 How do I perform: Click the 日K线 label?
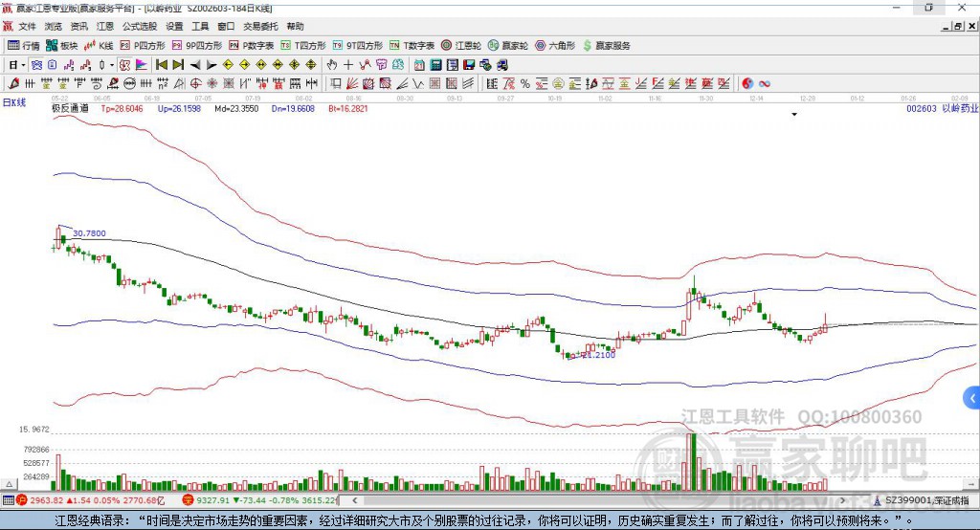tap(14, 102)
